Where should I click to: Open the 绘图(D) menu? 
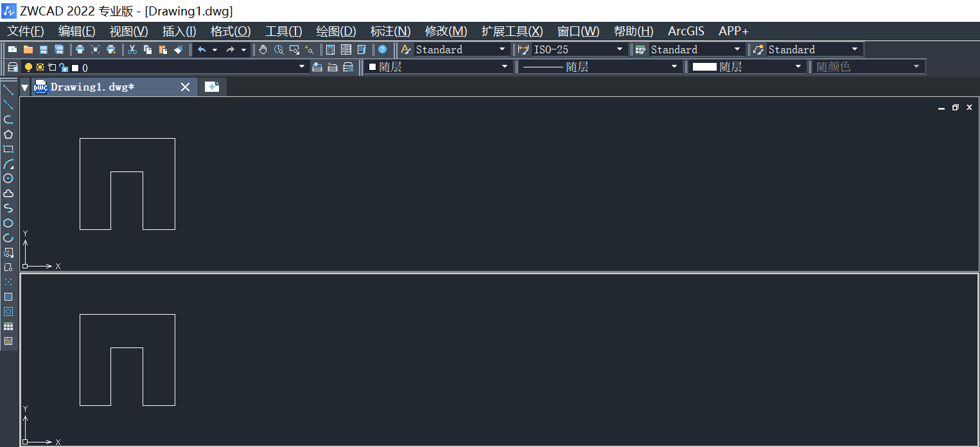tap(336, 31)
